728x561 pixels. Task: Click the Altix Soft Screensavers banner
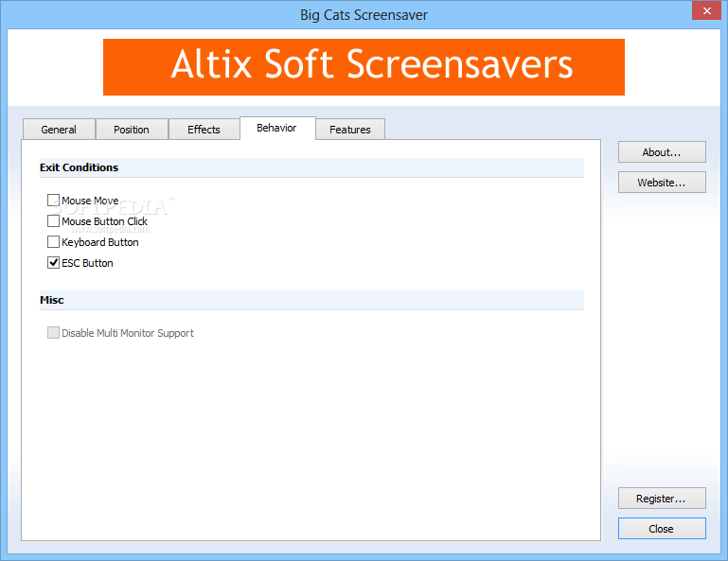pos(364,67)
